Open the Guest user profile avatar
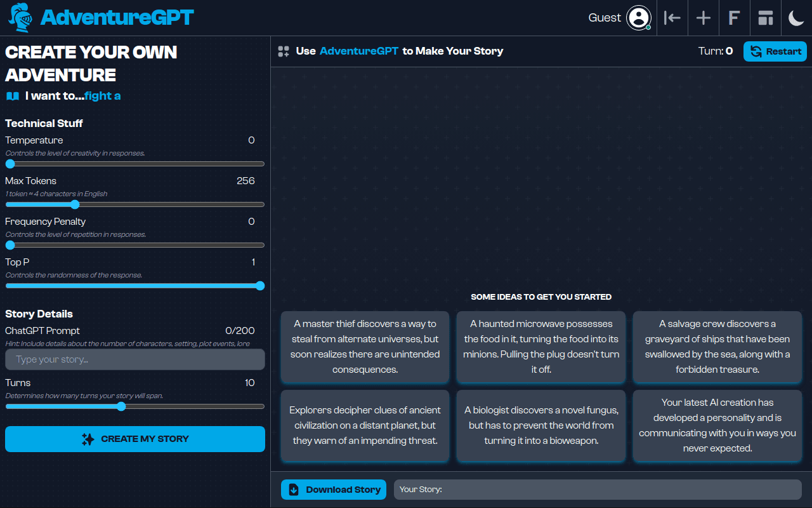 click(x=638, y=18)
